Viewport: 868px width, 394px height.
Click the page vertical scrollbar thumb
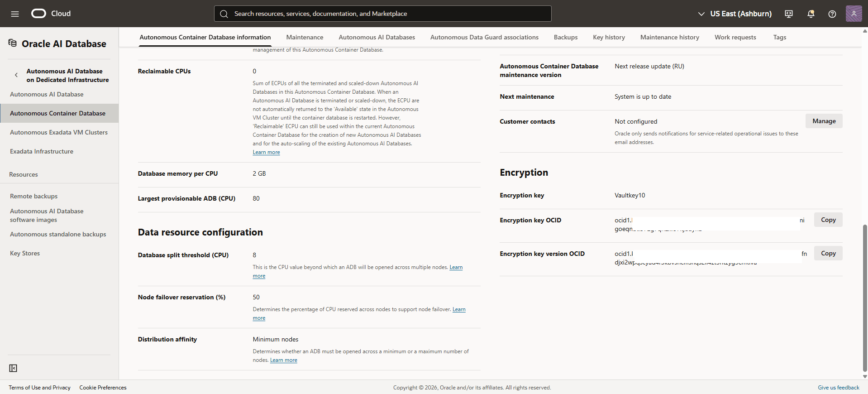pyautogui.click(x=865, y=298)
